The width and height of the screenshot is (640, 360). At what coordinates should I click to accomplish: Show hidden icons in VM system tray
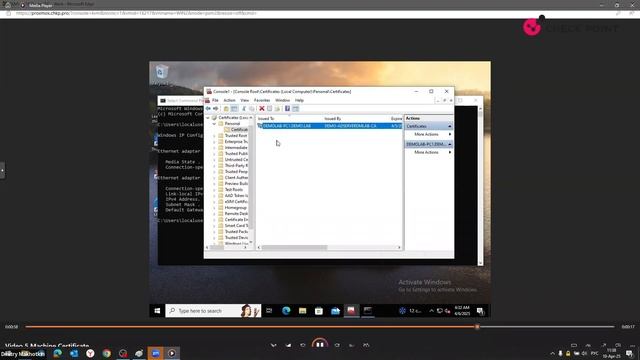point(431,311)
